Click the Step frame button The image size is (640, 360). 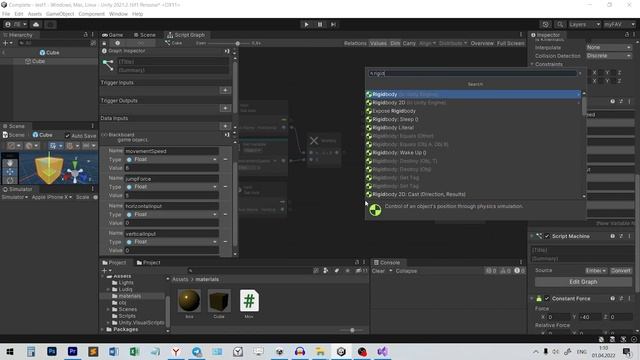click(333, 24)
